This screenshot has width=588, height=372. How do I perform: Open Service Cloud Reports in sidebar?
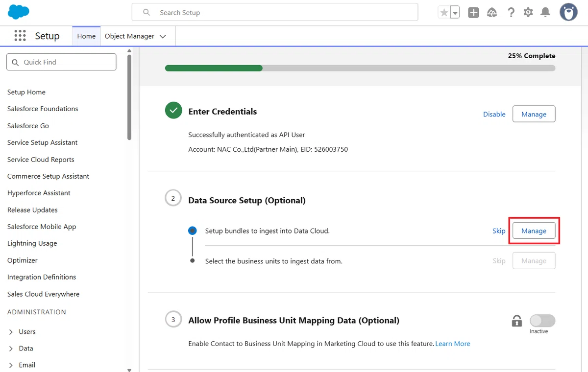point(41,160)
